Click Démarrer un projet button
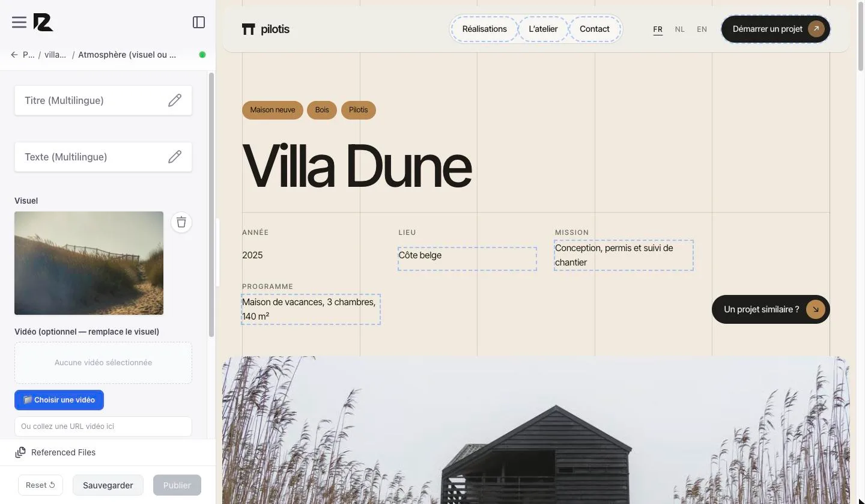The width and height of the screenshot is (865, 504). [775, 29]
